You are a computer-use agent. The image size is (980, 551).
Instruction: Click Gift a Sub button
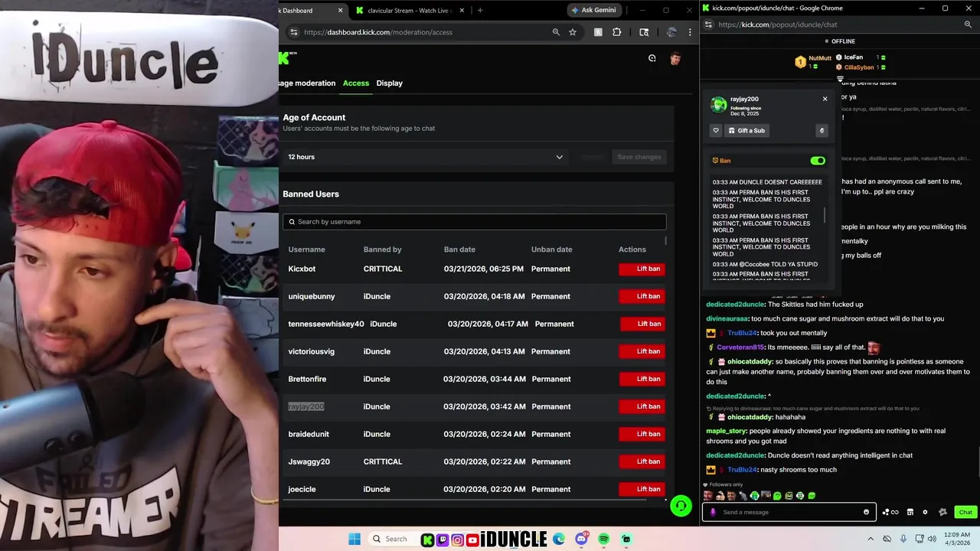(x=746, y=130)
